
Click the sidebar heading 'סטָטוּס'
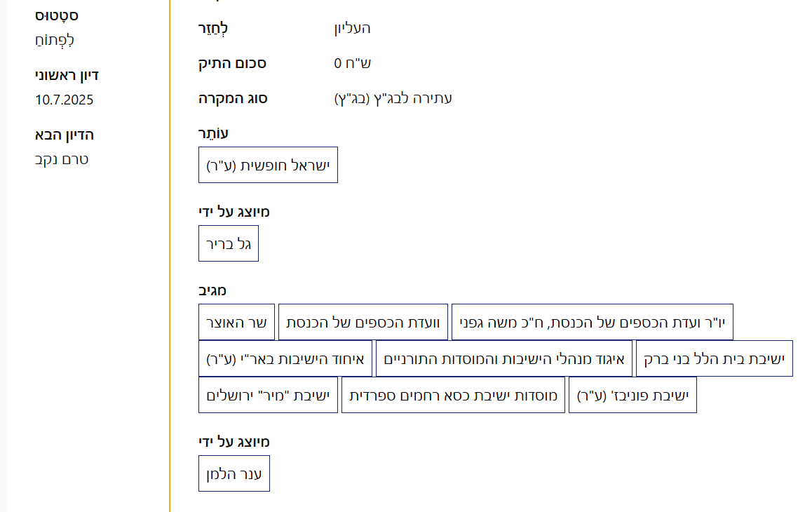tap(55, 15)
